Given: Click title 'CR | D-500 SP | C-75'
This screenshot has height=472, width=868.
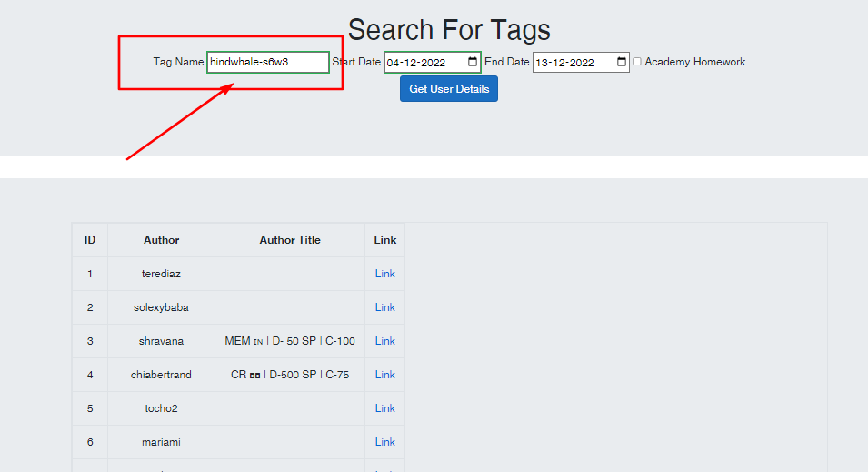Looking at the screenshot, I should click(x=290, y=375).
